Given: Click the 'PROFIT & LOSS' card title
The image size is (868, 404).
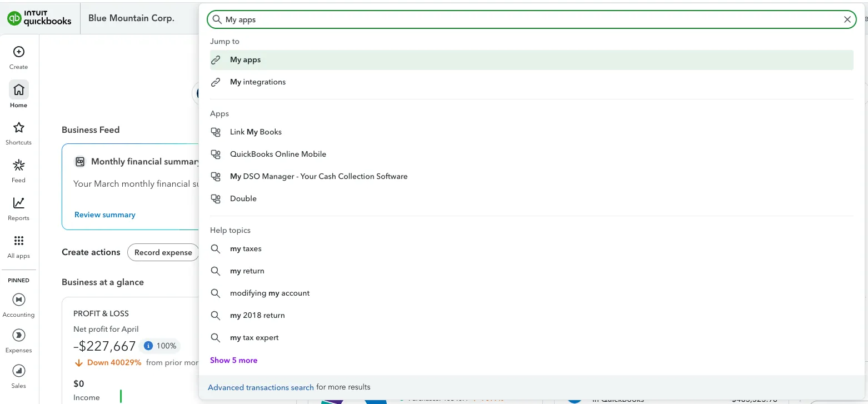Looking at the screenshot, I should 101,313.
